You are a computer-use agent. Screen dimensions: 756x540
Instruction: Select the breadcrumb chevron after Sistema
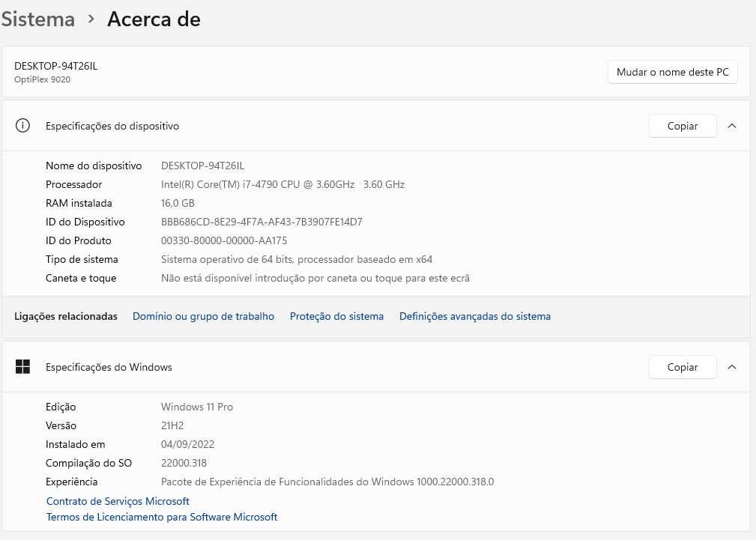click(x=91, y=19)
